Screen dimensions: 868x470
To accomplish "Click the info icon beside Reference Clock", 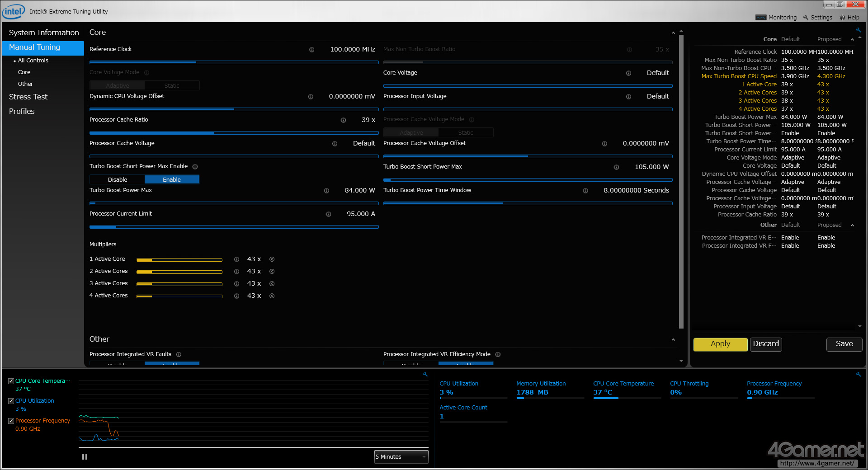I will [311, 50].
